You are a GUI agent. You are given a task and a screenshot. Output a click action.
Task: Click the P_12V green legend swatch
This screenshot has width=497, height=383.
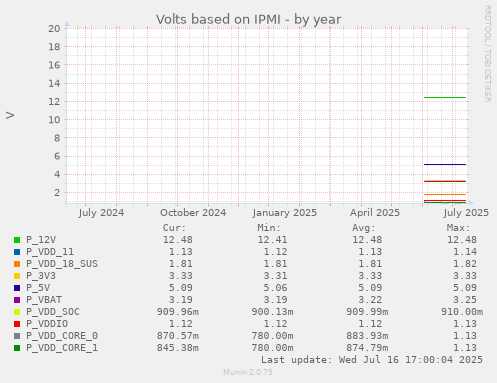[17, 240]
